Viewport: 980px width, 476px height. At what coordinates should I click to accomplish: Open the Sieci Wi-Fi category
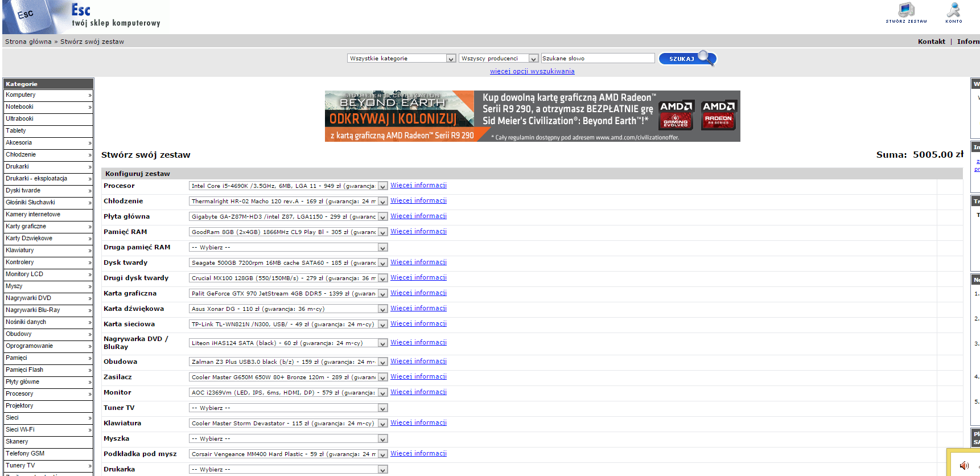click(48, 430)
